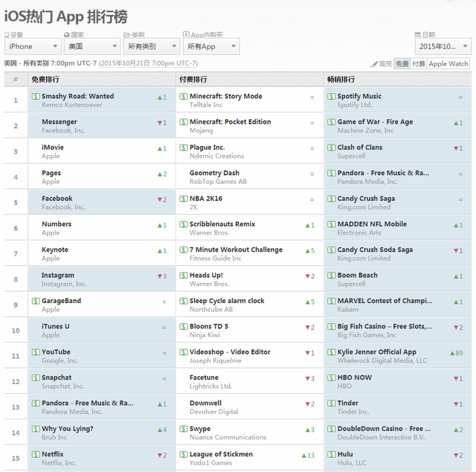Click publisher Machine Zone, Inc
The height and width of the screenshot is (472, 476).
pyautogui.click(x=365, y=130)
